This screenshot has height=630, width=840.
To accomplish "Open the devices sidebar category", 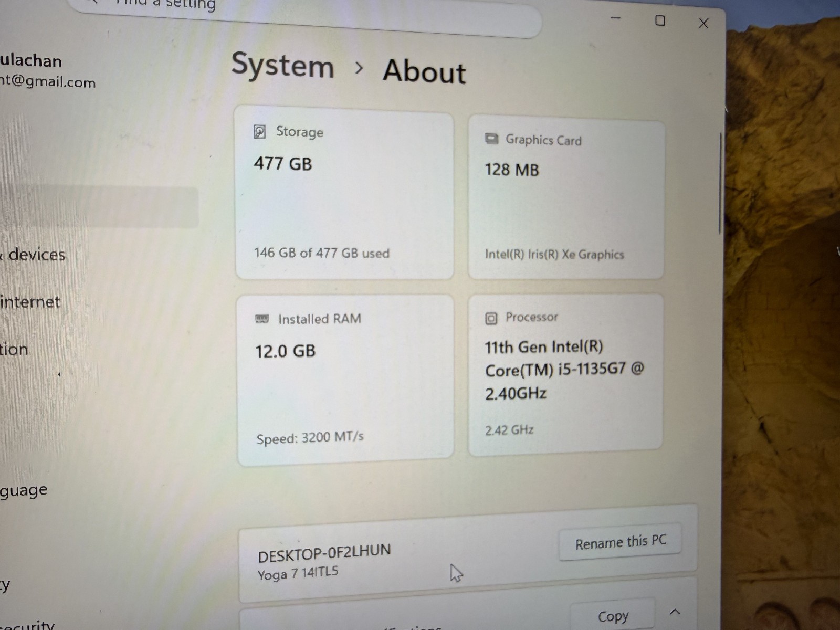I will [x=33, y=255].
